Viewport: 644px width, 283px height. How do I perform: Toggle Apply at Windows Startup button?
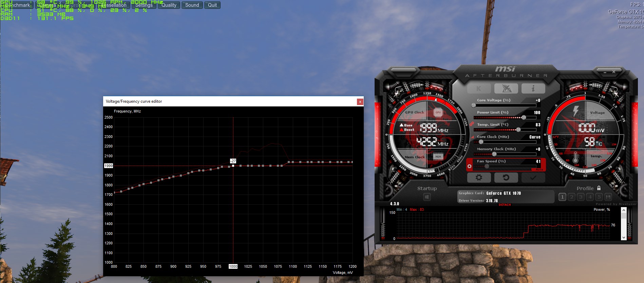coord(427,197)
